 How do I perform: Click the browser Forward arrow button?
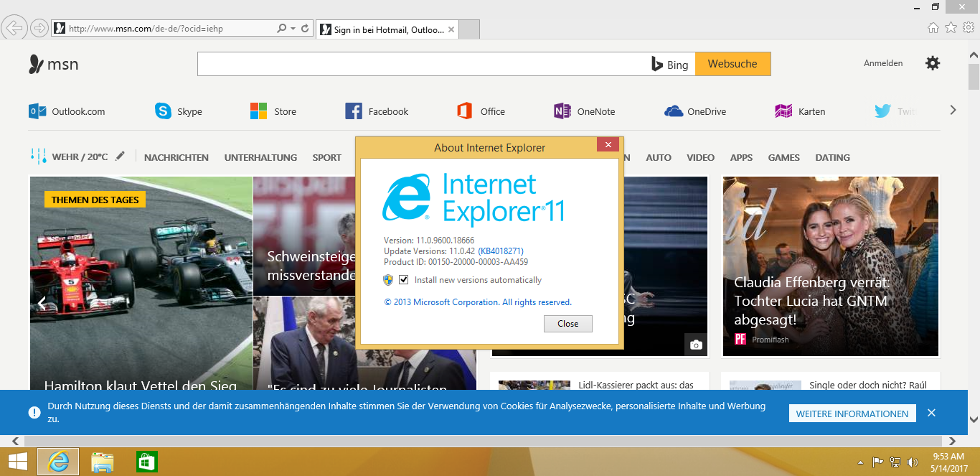(x=39, y=28)
